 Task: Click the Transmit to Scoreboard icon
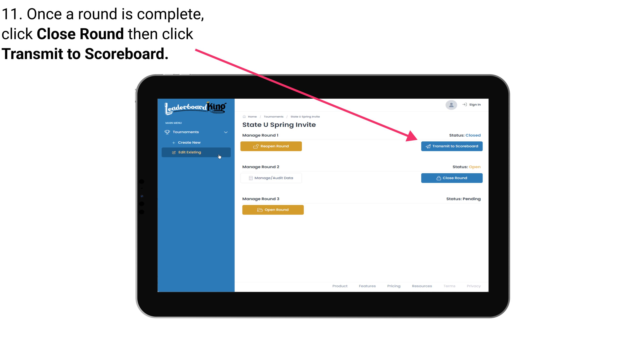point(428,146)
